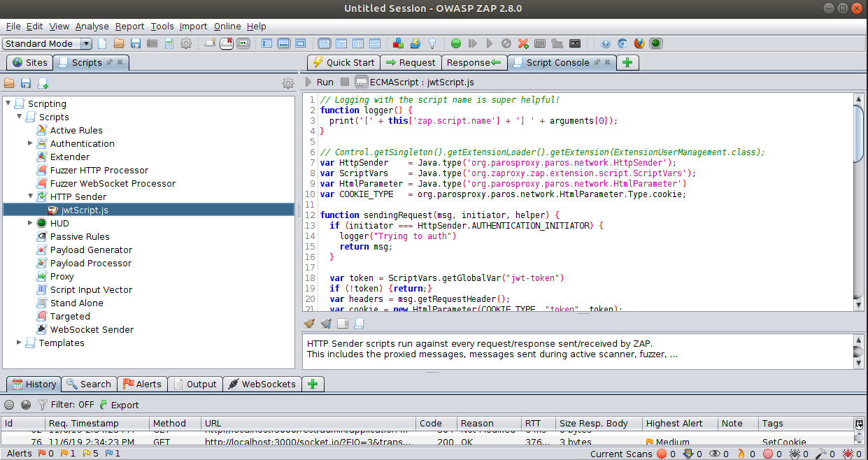Open the Manage Add-ons dialog
The image size is (868, 460).
(398, 43)
